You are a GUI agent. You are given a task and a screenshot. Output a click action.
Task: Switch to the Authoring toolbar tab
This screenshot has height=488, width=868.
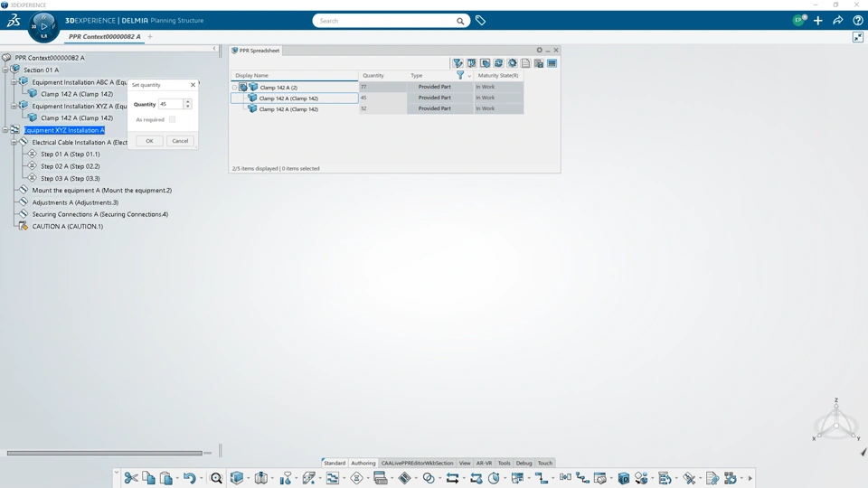(x=363, y=463)
